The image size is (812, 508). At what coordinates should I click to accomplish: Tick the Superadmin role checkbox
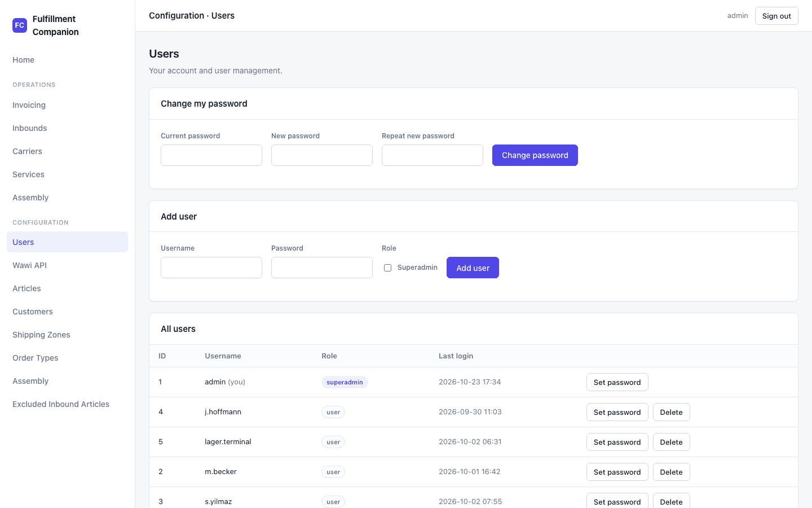[387, 268]
